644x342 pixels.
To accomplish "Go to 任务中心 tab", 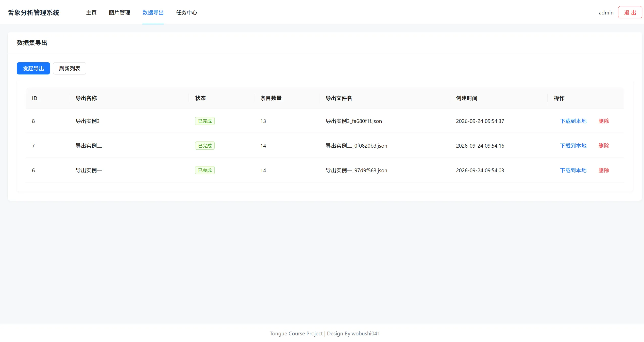I will [x=187, y=12].
